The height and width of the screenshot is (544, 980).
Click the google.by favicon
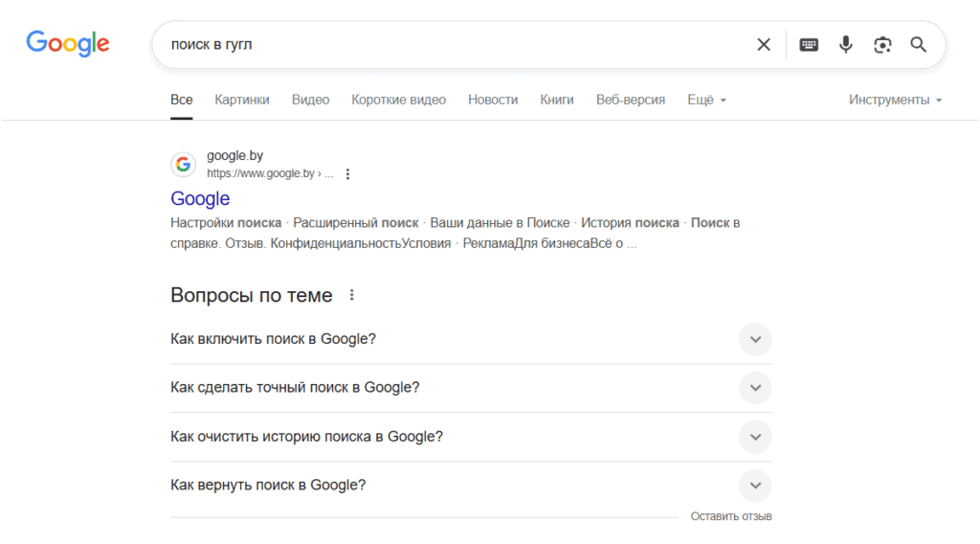coord(183,165)
